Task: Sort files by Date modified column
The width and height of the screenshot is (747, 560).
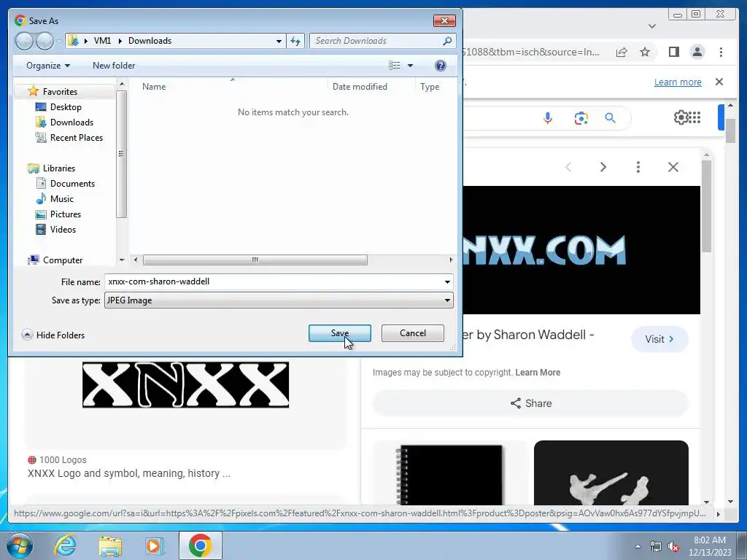Action: (360, 87)
